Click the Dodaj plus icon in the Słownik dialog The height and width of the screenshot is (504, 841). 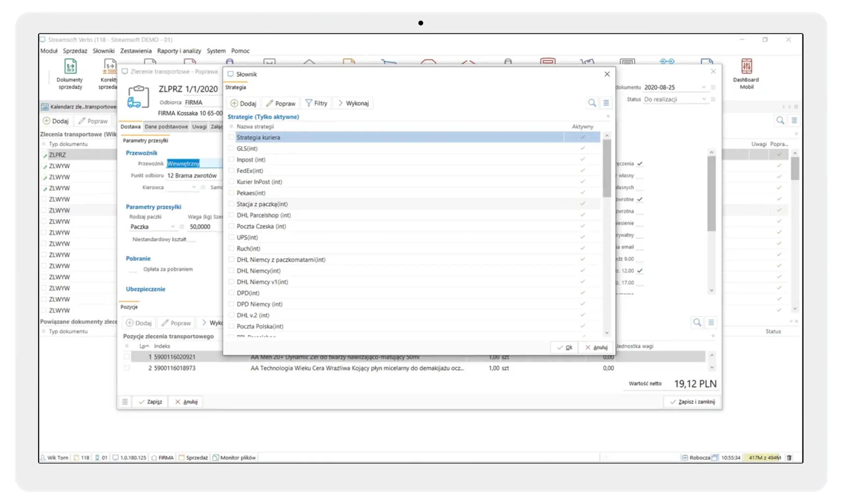tap(234, 103)
